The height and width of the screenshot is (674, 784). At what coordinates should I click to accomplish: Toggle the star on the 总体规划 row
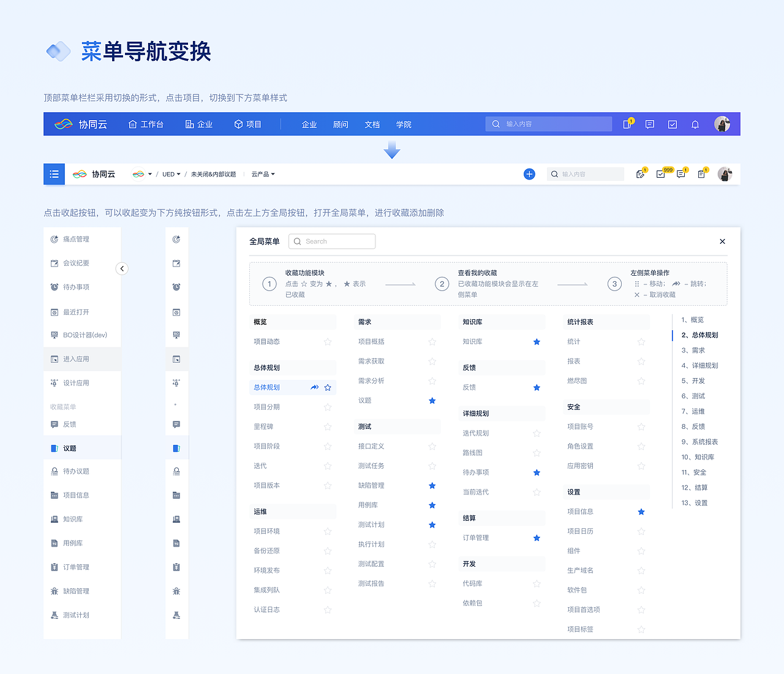pyautogui.click(x=328, y=387)
